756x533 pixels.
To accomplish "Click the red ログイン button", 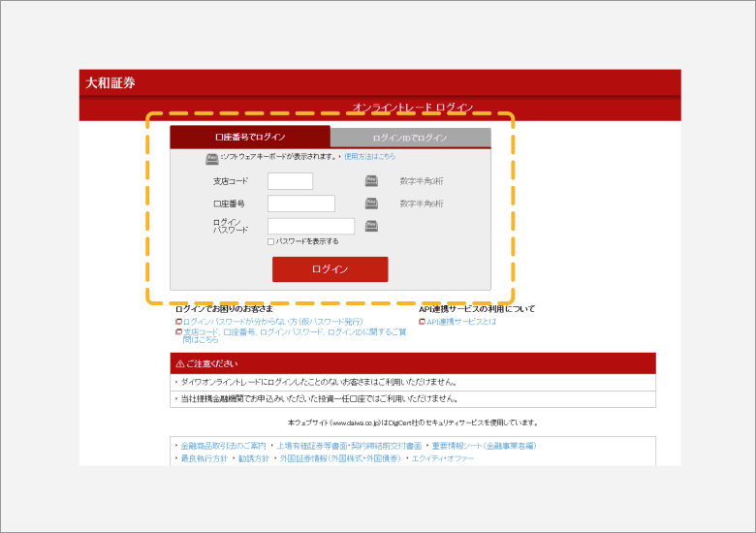I will [331, 268].
